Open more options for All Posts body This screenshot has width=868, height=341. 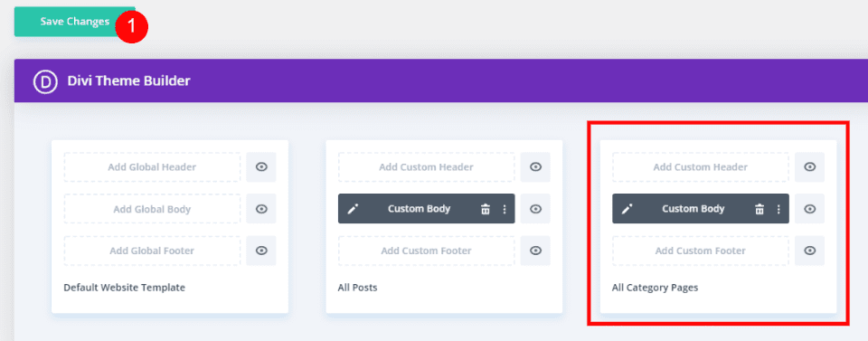click(505, 209)
